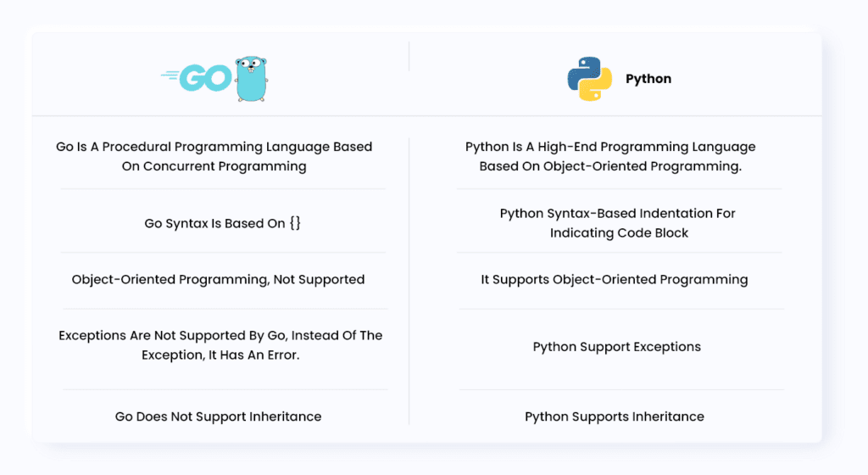
Task: Select 'Go Does Not Support Inheritance' text
Action: [x=218, y=416]
